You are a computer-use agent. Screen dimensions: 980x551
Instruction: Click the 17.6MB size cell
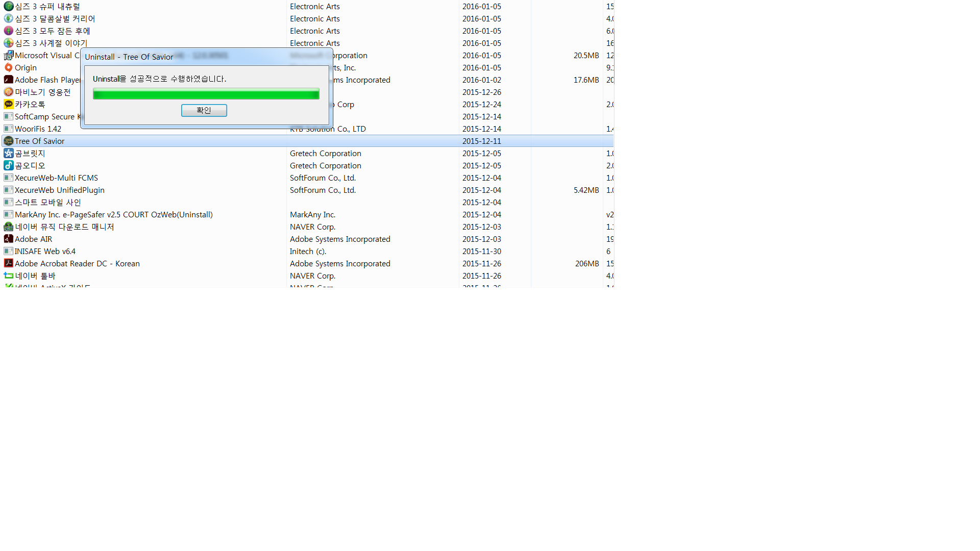(586, 80)
